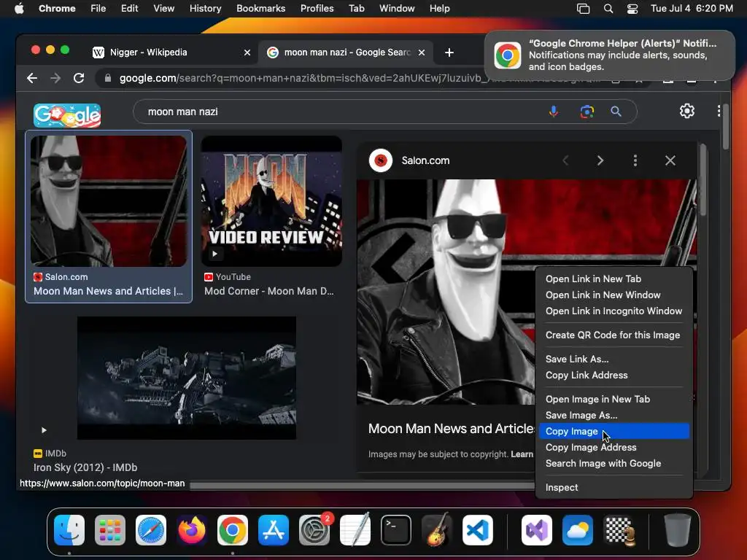Screen dimensions: 747x560
Task: Select Copy Link Address
Action: [614, 376]
